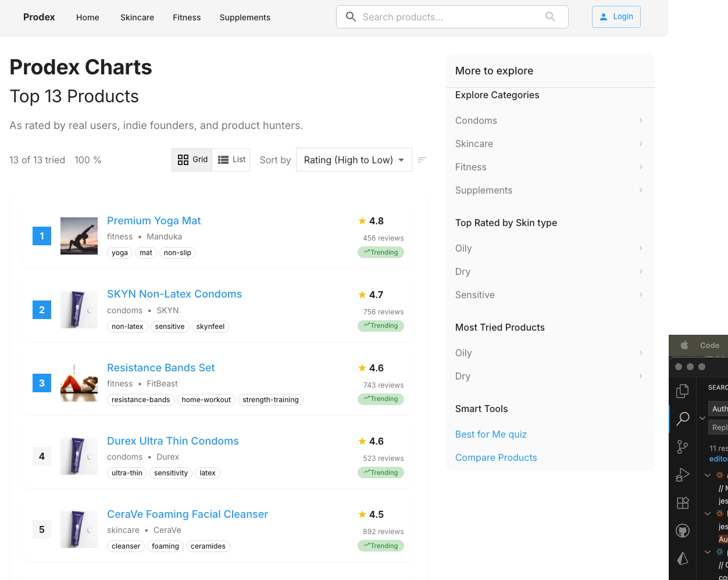Go to Skincare in top navigation
The height and width of the screenshot is (580, 728).
pyautogui.click(x=137, y=17)
